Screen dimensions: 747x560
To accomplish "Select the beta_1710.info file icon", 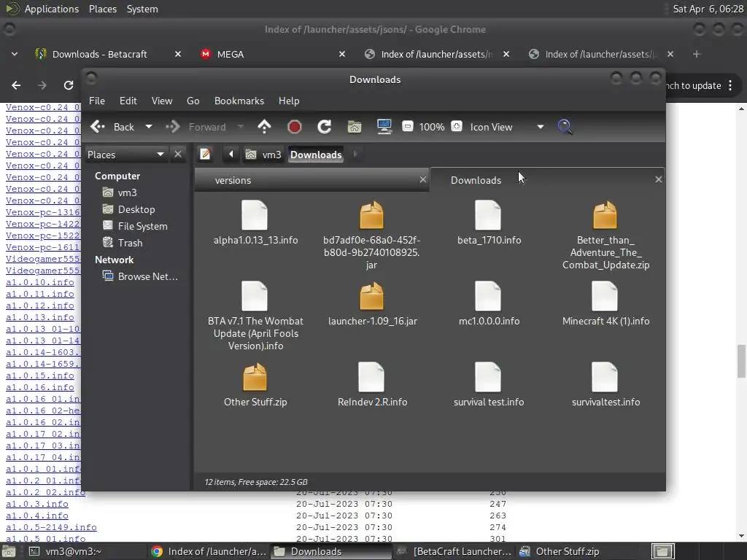I will [x=488, y=215].
